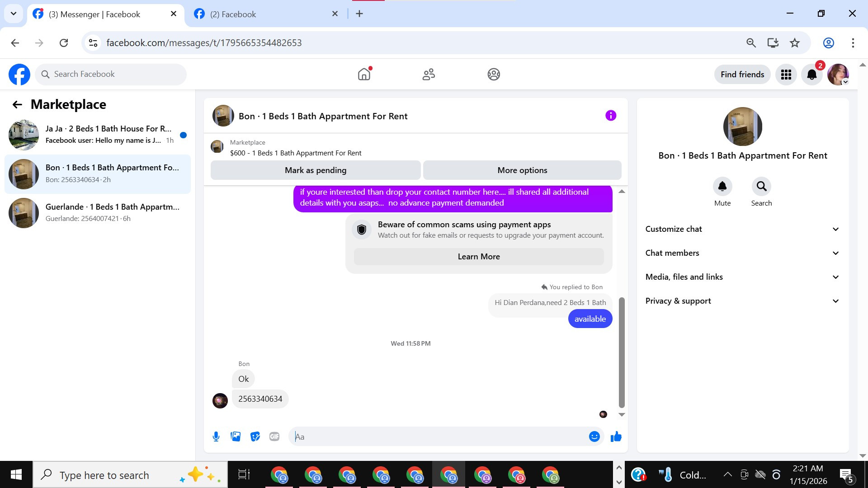Click Learn More about scams
Viewport: 868px width, 488px height.
[x=478, y=257]
